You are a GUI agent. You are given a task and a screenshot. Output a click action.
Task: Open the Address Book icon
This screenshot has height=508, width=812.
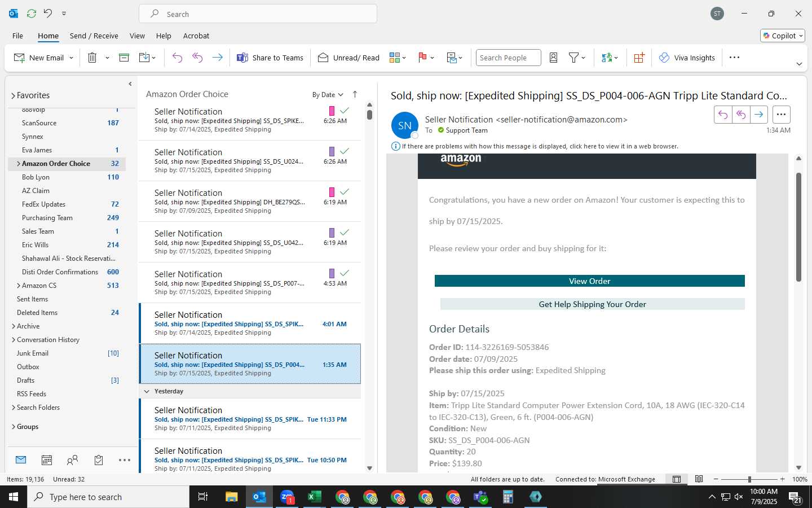(x=554, y=58)
